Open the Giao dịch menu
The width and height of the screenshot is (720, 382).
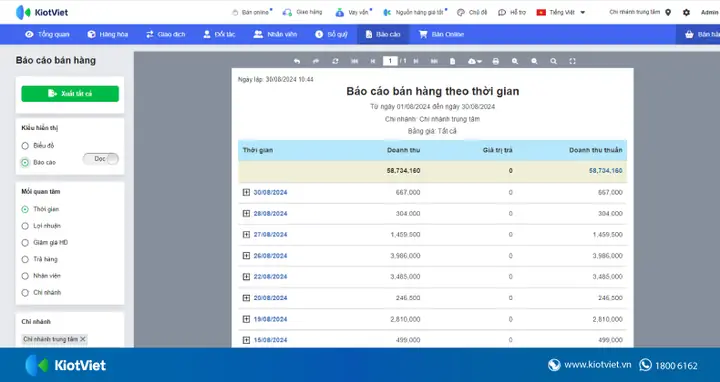(165, 34)
